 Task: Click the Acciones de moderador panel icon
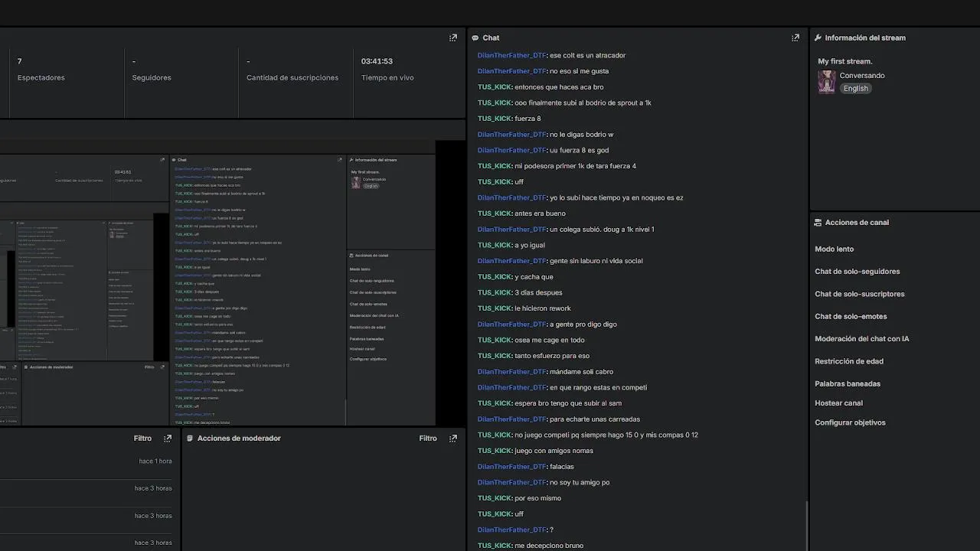(190, 439)
